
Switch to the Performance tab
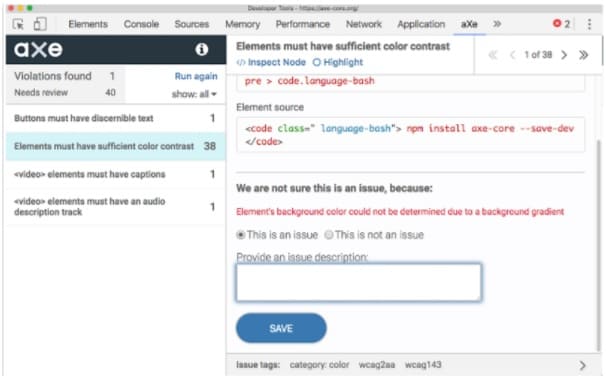coord(303,24)
